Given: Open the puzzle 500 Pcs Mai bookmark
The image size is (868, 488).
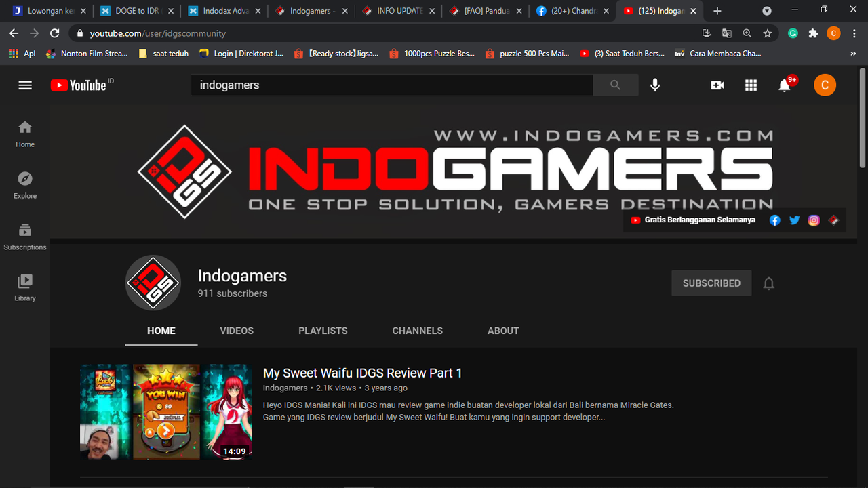Looking at the screenshot, I should [x=528, y=53].
